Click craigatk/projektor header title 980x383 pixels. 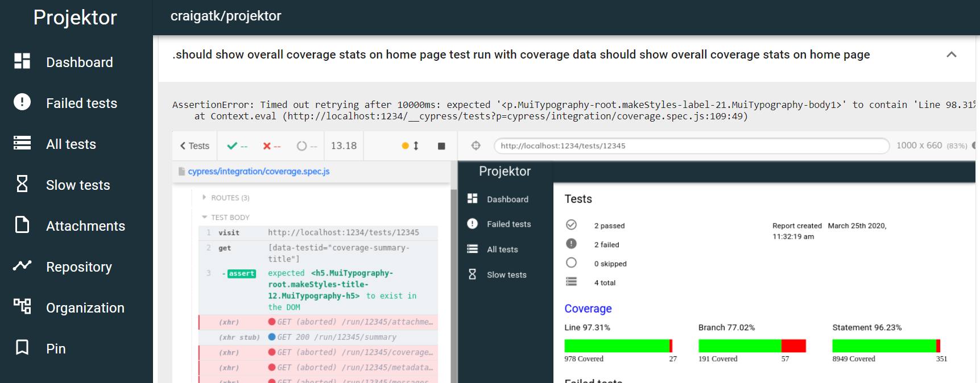click(x=226, y=16)
